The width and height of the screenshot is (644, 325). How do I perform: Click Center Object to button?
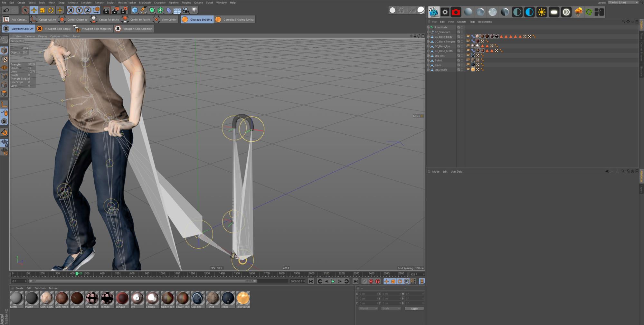pos(74,19)
